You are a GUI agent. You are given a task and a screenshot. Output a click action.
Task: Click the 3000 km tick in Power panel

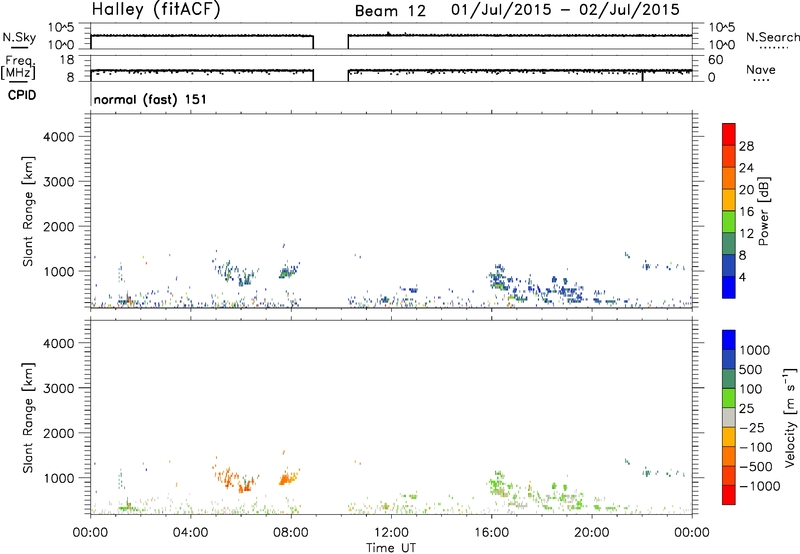59,182
